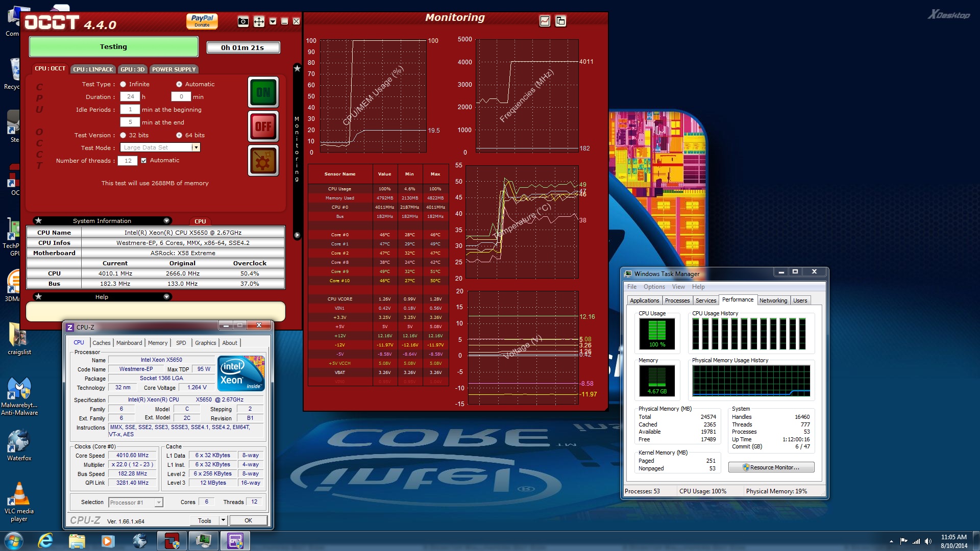Click OK in CPU-Z
The width and height of the screenshot is (980, 551).
click(248, 520)
